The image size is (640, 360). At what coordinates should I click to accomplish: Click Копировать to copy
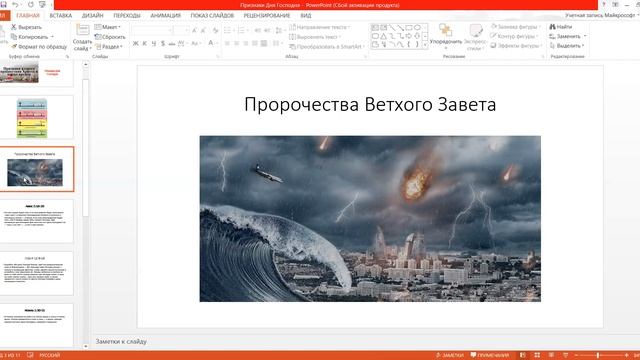point(29,37)
